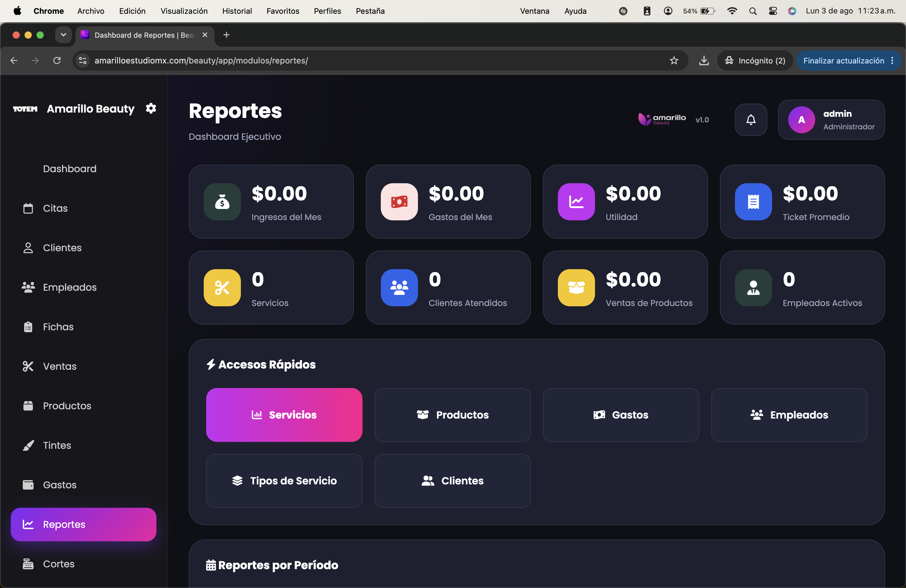The height and width of the screenshot is (588, 906).
Task: View site information icon in address bar
Action: click(83, 60)
